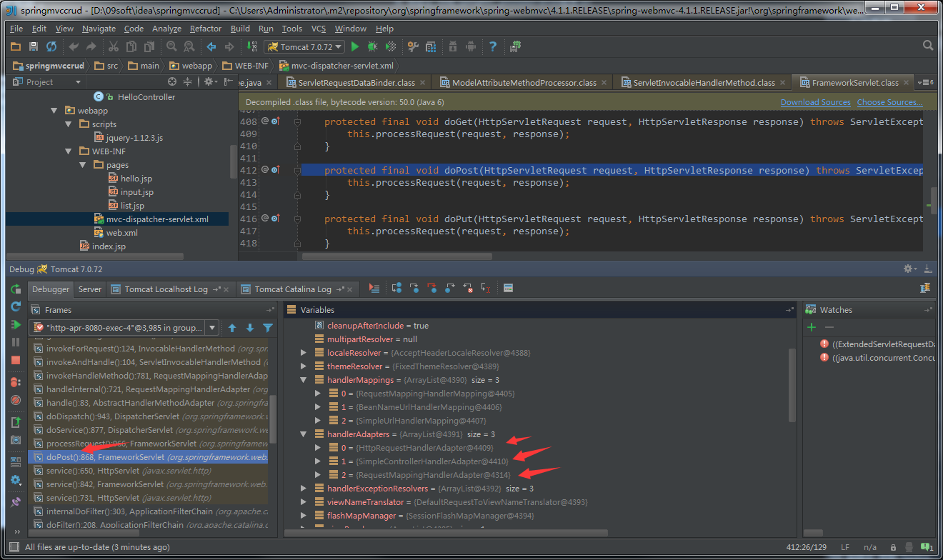Toggle the frames filter funnel icon
The width and height of the screenshot is (943, 560).
pos(268,327)
